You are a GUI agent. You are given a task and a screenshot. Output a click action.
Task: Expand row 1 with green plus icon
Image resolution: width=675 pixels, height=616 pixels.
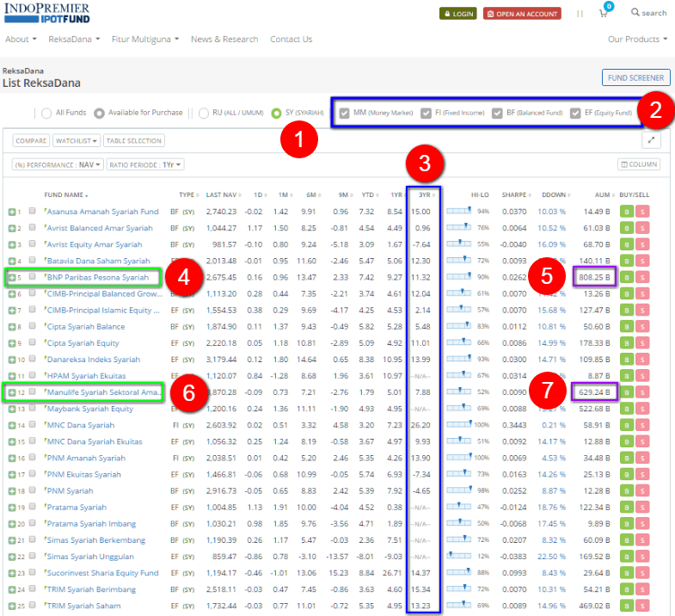pyautogui.click(x=12, y=212)
